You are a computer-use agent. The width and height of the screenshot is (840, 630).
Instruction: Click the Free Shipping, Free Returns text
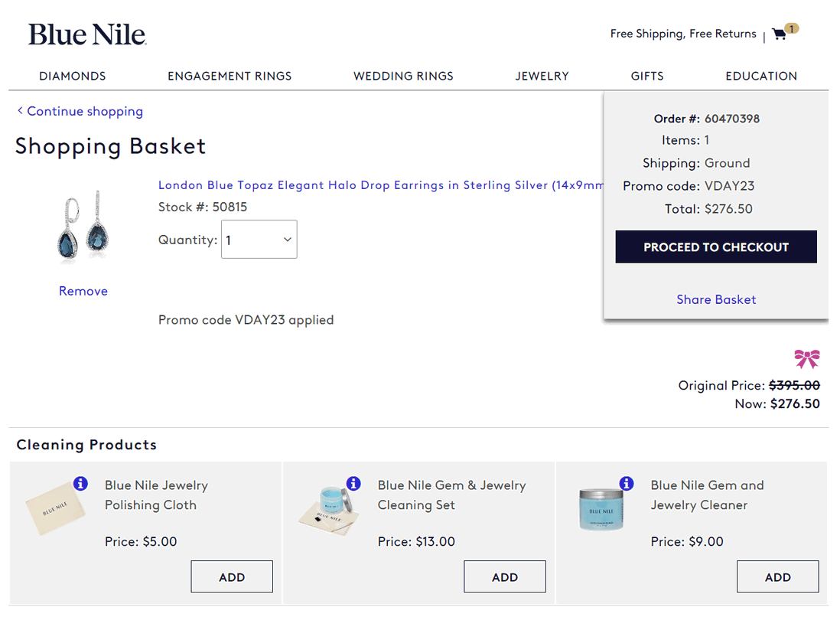pyautogui.click(x=683, y=34)
